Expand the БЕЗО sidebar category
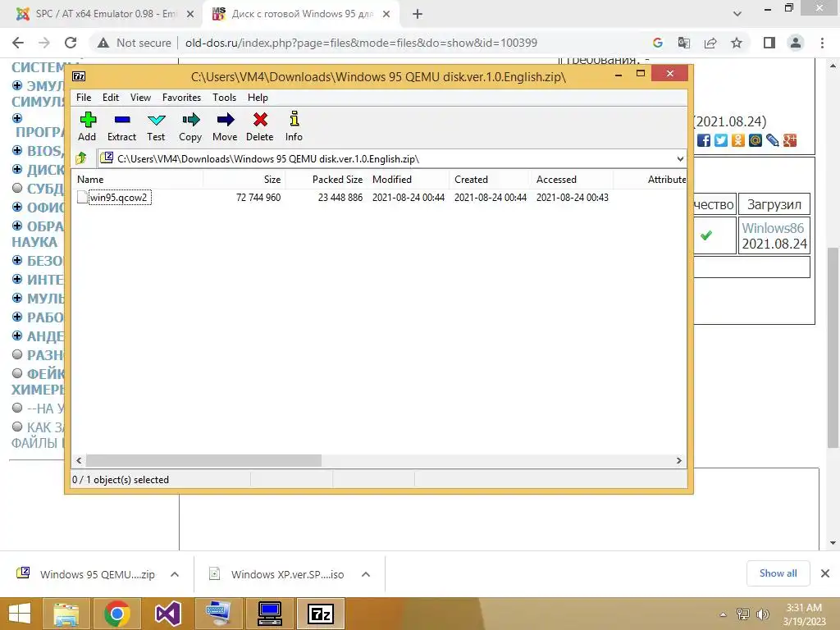Viewport: 840px width, 630px height. 17,260
